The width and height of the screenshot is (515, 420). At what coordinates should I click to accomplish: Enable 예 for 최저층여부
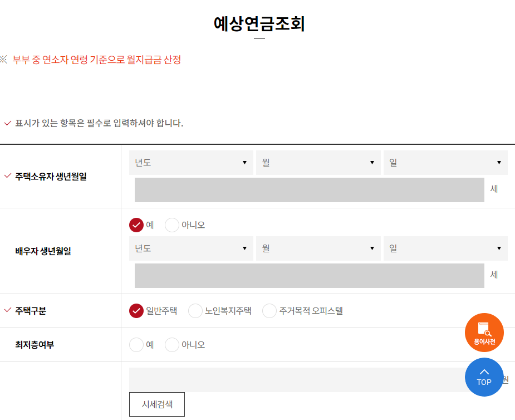pyautogui.click(x=135, y=344)
